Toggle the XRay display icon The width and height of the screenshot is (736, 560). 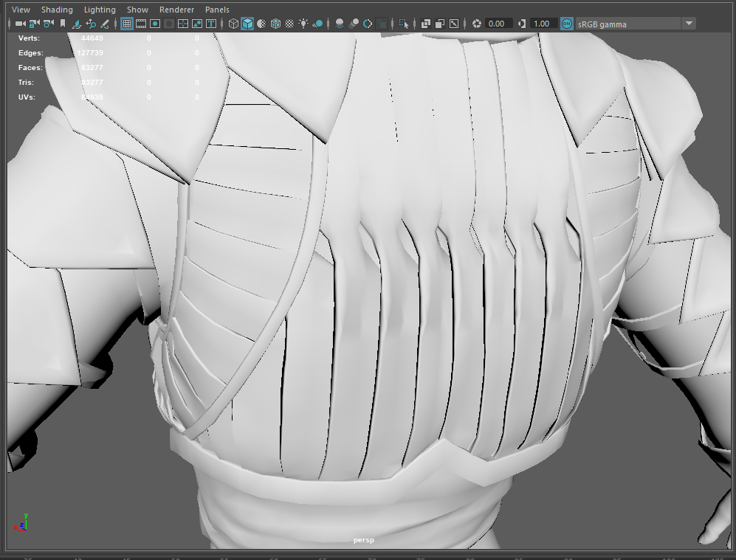tap(426, 24)
